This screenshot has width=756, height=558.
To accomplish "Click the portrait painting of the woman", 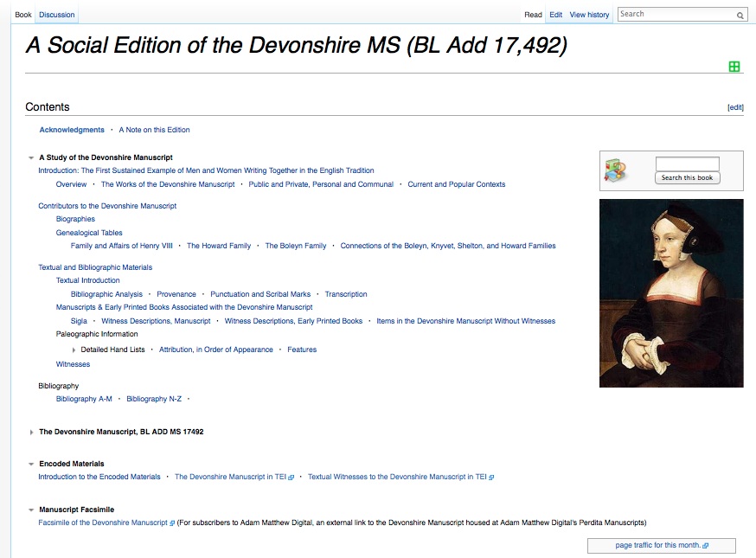I will (671, 293).
